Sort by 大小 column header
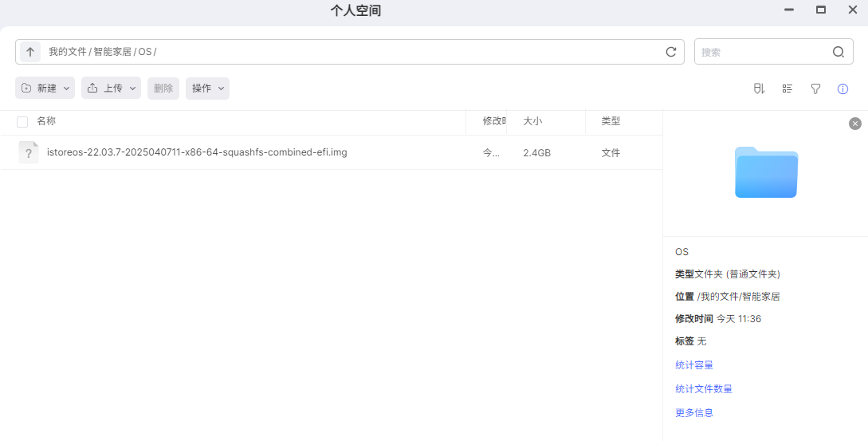868x441 pixels. (x=532, y=122)
